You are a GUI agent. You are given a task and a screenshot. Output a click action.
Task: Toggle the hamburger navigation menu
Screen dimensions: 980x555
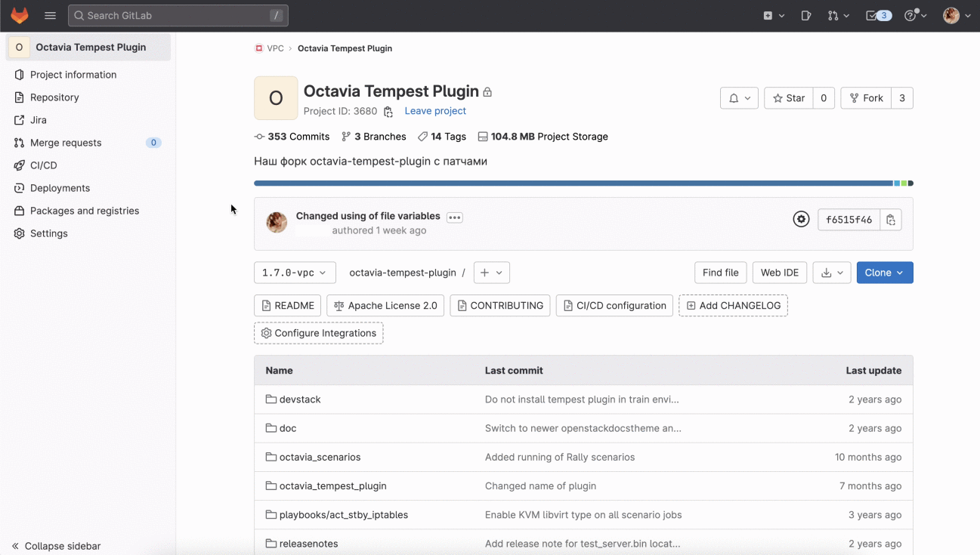[x=50, y=15]
